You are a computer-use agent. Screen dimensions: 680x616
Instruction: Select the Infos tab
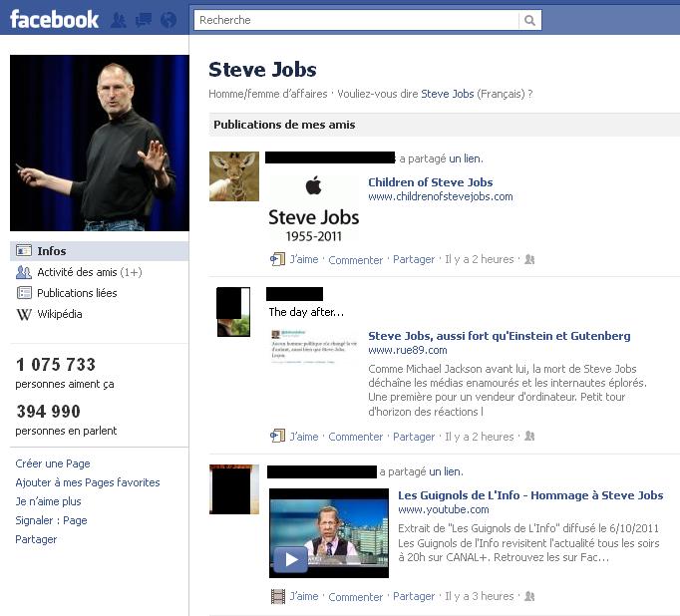(100, 251)
